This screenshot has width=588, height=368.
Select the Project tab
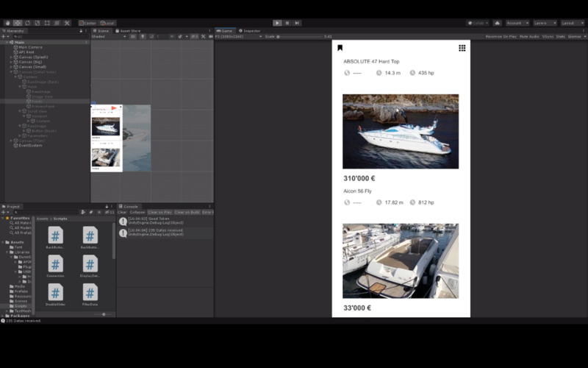coord(11,207)
